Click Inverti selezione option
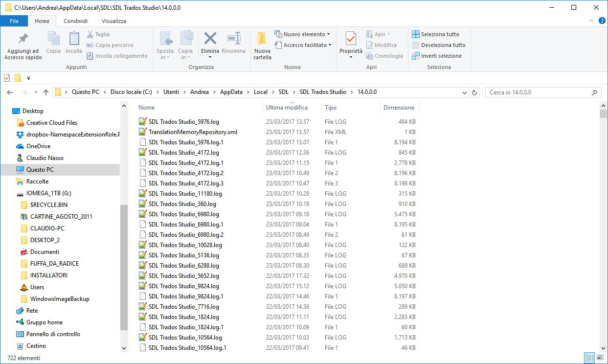The width and height of the screenshot is (608, 364). click(x=436, y=56)
